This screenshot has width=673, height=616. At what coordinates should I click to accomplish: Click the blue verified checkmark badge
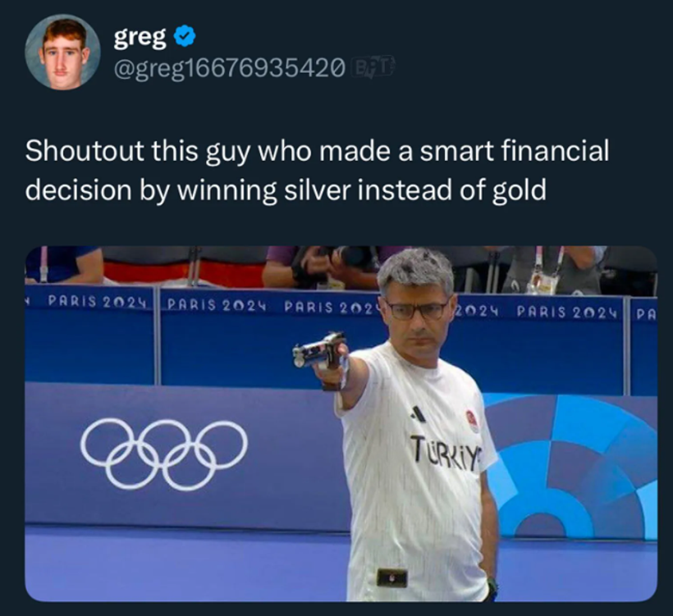(x=185, y=37)
